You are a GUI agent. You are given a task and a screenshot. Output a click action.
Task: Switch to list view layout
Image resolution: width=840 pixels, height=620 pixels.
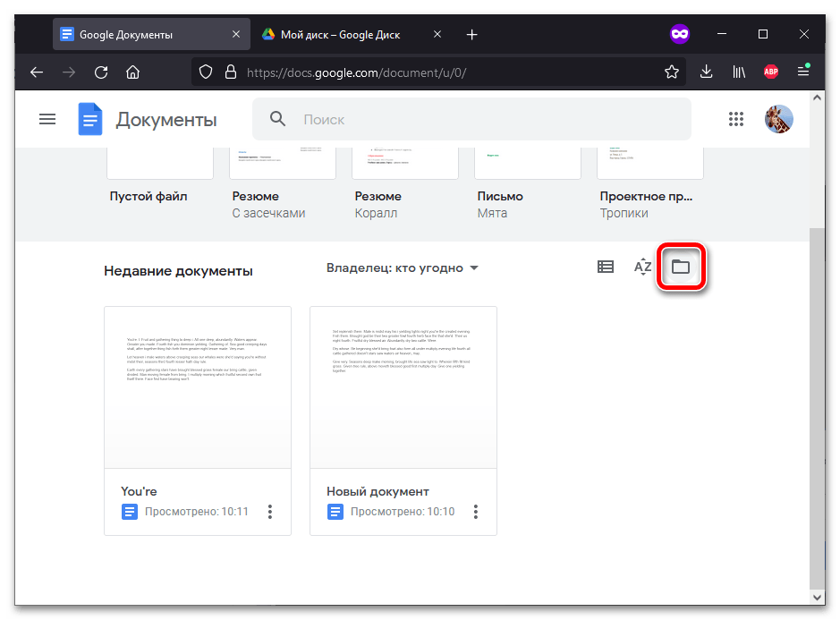tap(606, 267)
